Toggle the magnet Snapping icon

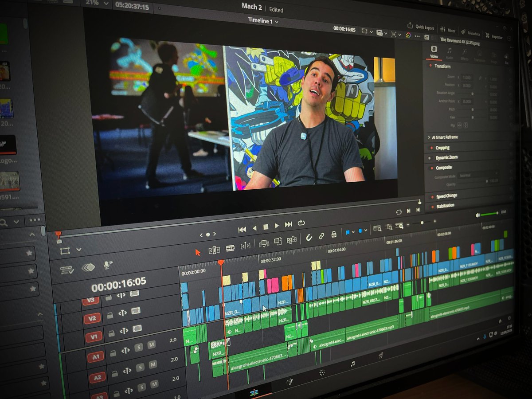[x=309, y=238]
